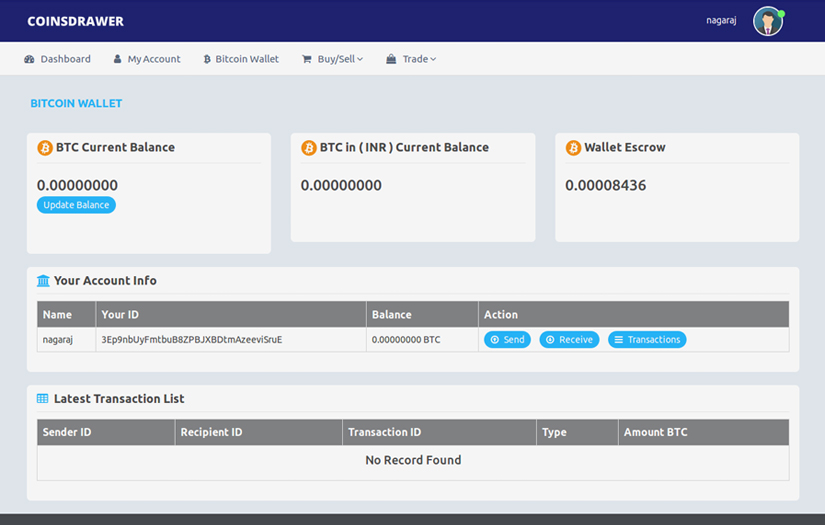Viewport: 825px width, 525px height.
Task: Click the Send button
Action: coord(507,340)
